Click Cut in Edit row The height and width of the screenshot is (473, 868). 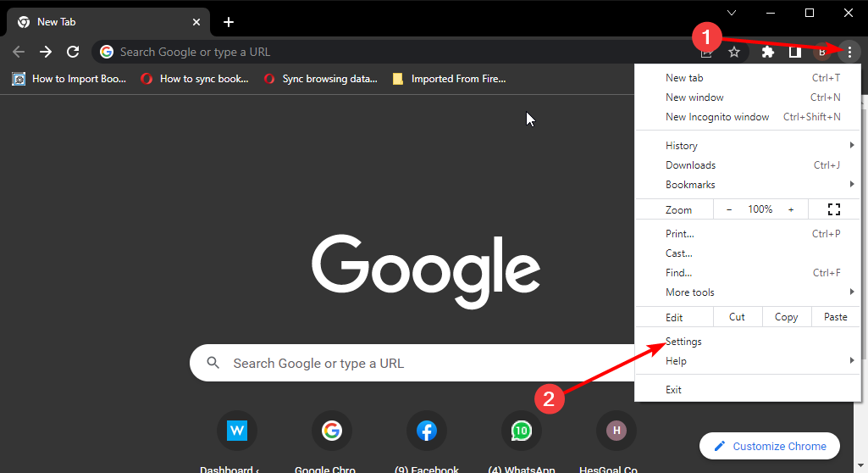pos(737,317)
